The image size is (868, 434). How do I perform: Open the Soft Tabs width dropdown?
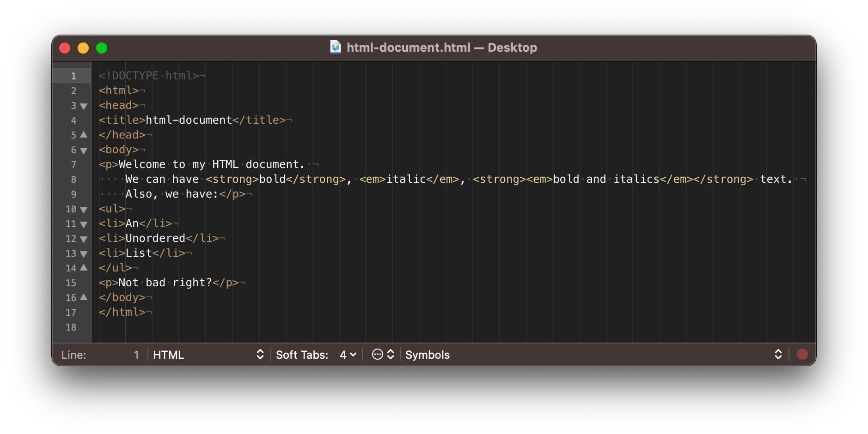(347, 354)
